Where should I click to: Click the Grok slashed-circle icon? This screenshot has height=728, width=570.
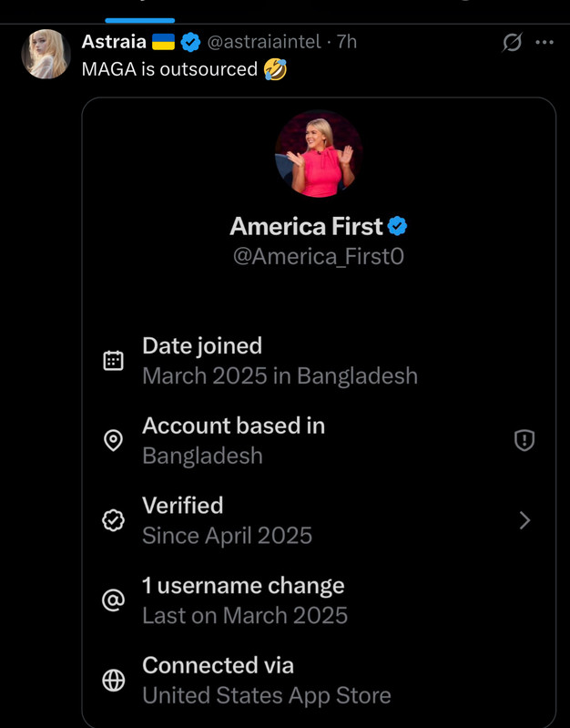513,42
